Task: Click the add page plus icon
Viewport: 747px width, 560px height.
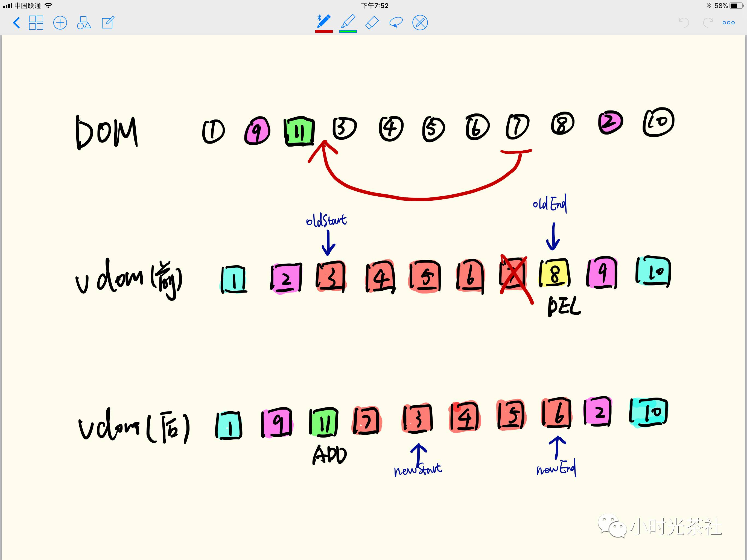Action: [x=60, y=23]
